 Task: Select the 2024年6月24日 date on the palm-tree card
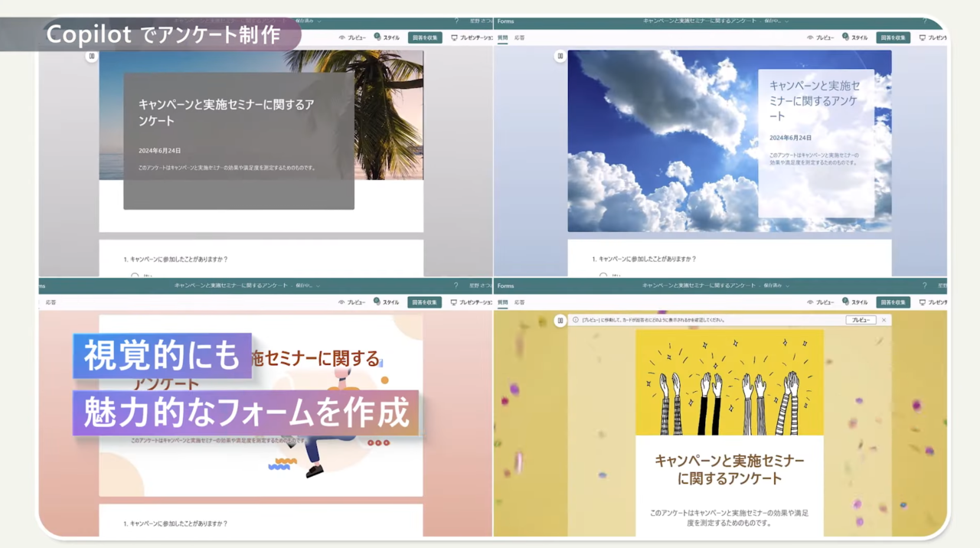[160, 151]
